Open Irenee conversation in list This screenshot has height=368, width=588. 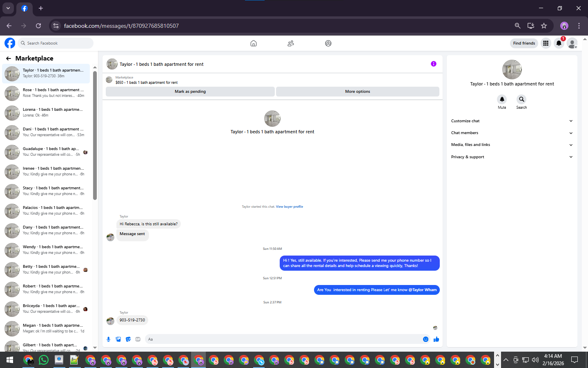[46, 171]
